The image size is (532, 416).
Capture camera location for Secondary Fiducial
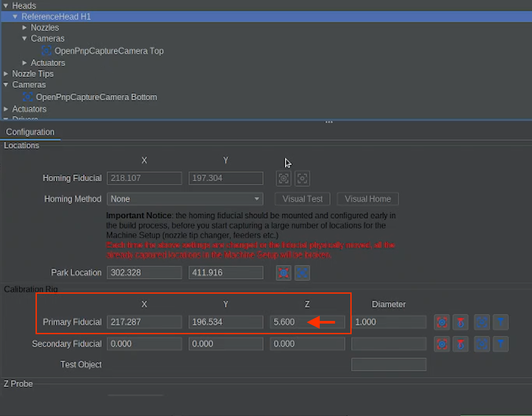442,344
